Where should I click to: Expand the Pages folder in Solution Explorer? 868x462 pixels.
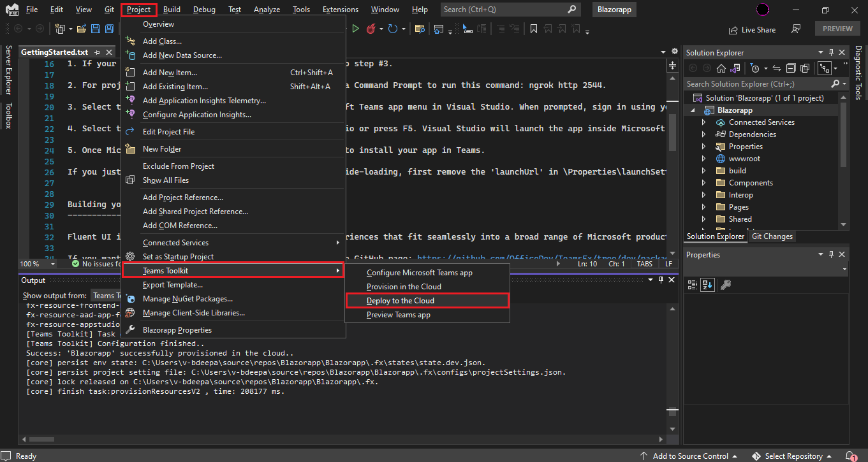[x=704, y=207]
